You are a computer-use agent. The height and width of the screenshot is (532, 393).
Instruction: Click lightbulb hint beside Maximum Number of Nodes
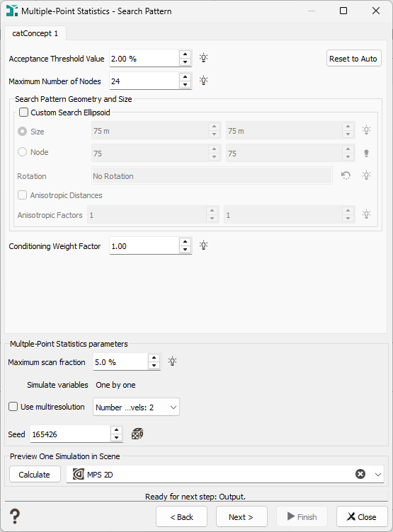pos(203,81)
